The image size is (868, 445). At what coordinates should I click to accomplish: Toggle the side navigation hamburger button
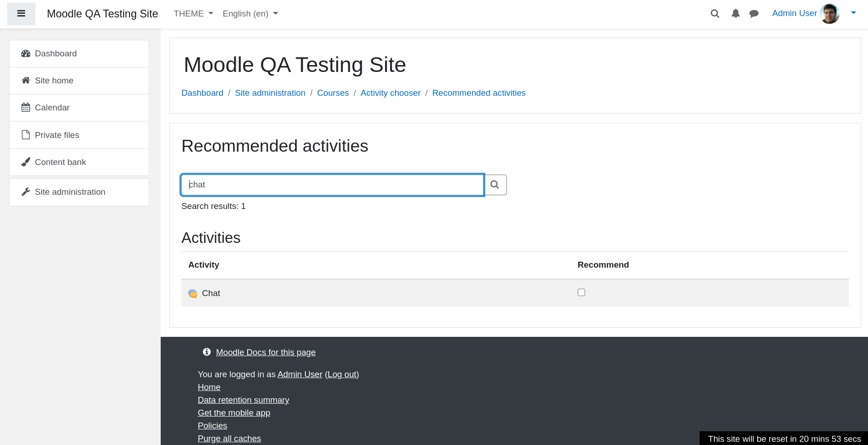click(x=21, y=14)
